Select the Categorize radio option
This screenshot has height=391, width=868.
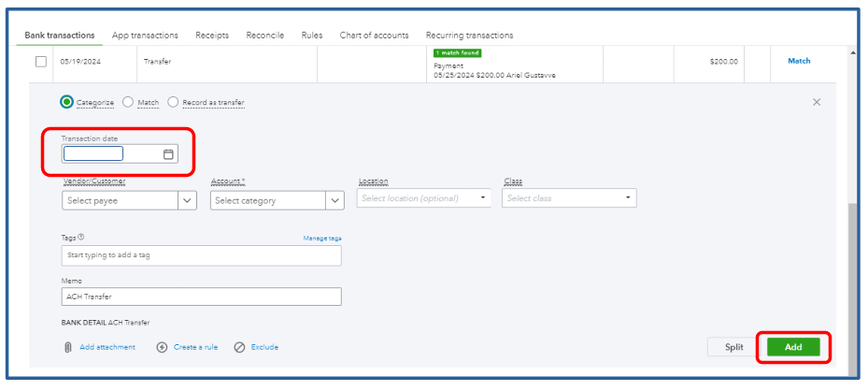coord(67,102)
